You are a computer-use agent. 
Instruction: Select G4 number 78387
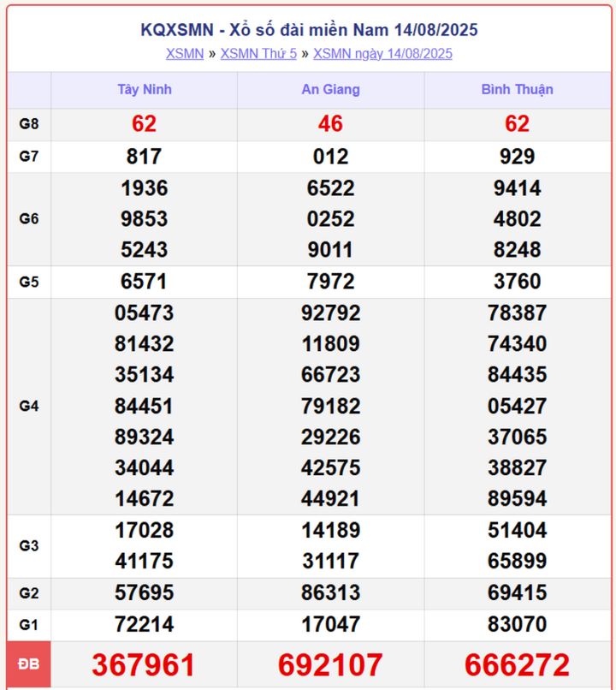pyautogui.click(x=517, y=313)
